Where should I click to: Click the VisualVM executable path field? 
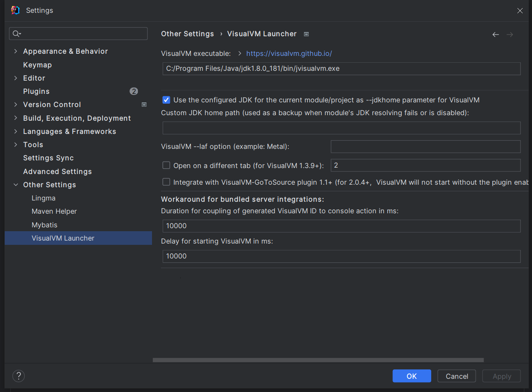[x=341, y=68]
